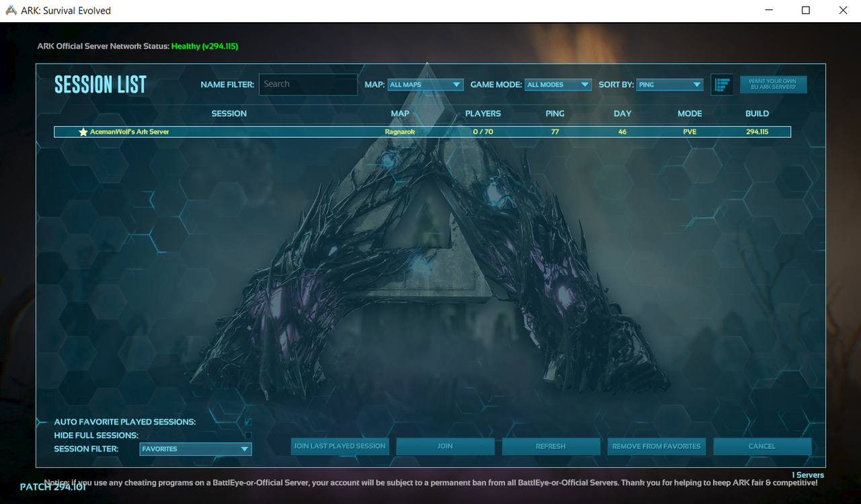Click the list view icon beside Sort By

point(722,85)
